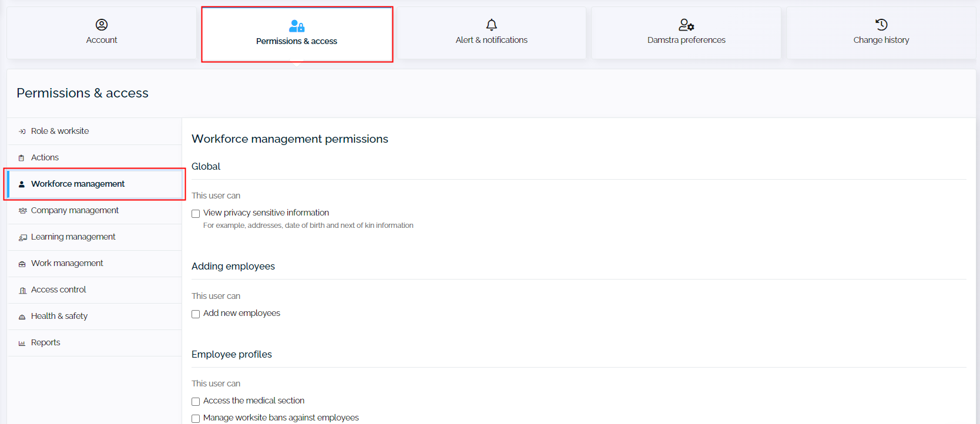Click the Permissions & access lock icon
The image size is (980, 424).
click(x=297, y=26)
